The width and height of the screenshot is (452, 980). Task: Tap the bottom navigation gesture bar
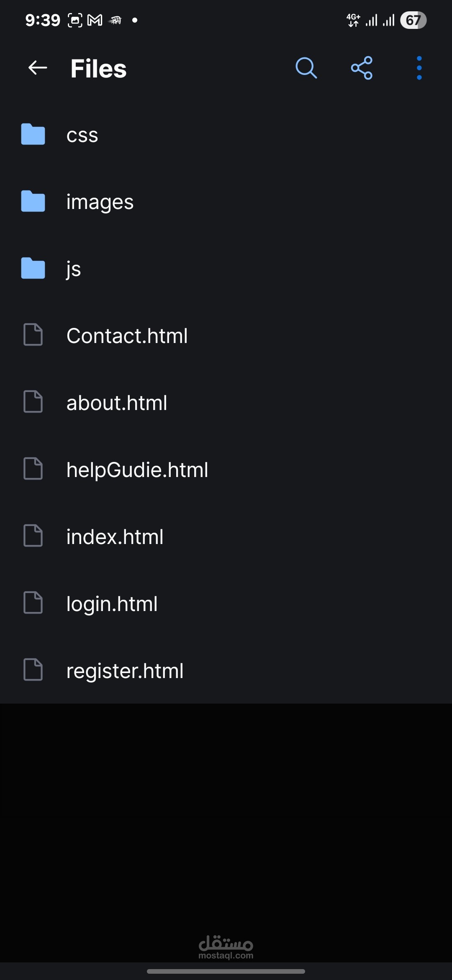coord(226,971)
